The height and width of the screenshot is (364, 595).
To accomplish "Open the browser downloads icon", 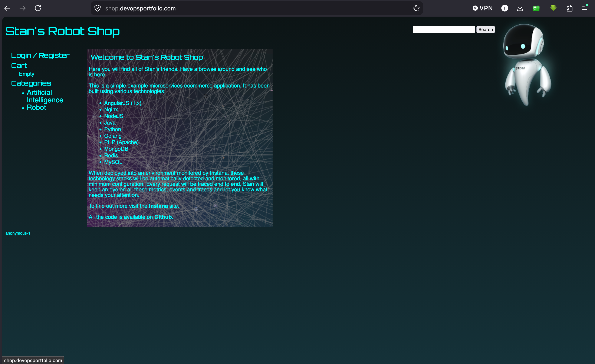I will click(x=520, y=8).
